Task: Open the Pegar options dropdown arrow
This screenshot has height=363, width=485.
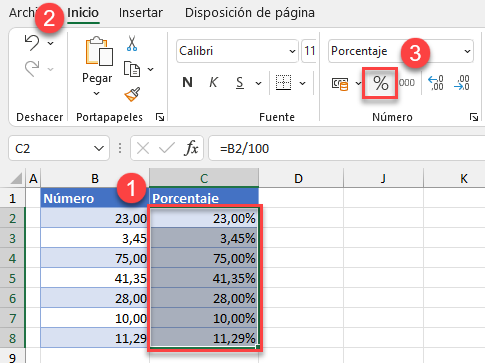Action: tap(96, 94)
